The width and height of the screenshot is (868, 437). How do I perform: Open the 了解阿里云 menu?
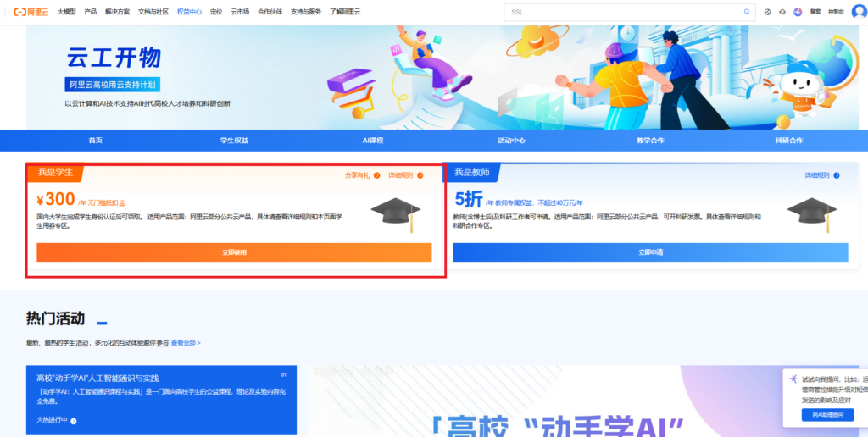(x=345, y=12)
